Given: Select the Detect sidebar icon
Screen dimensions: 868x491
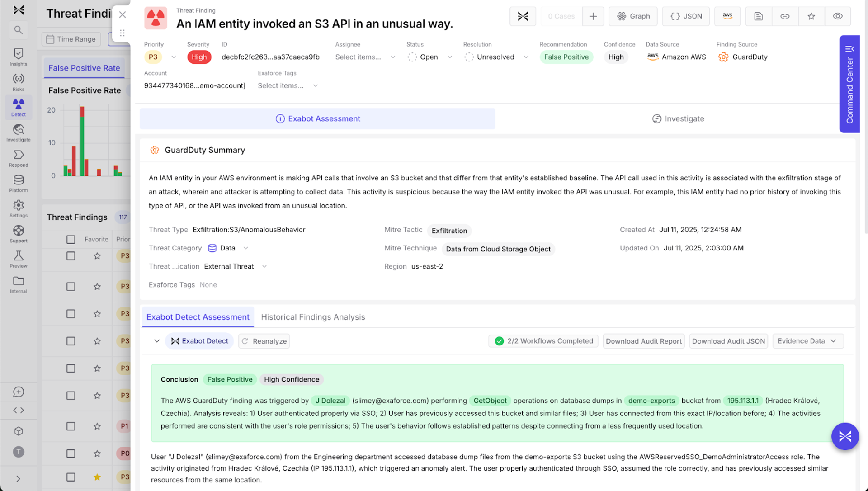Looking at the screenshot, I should [19, 108].
